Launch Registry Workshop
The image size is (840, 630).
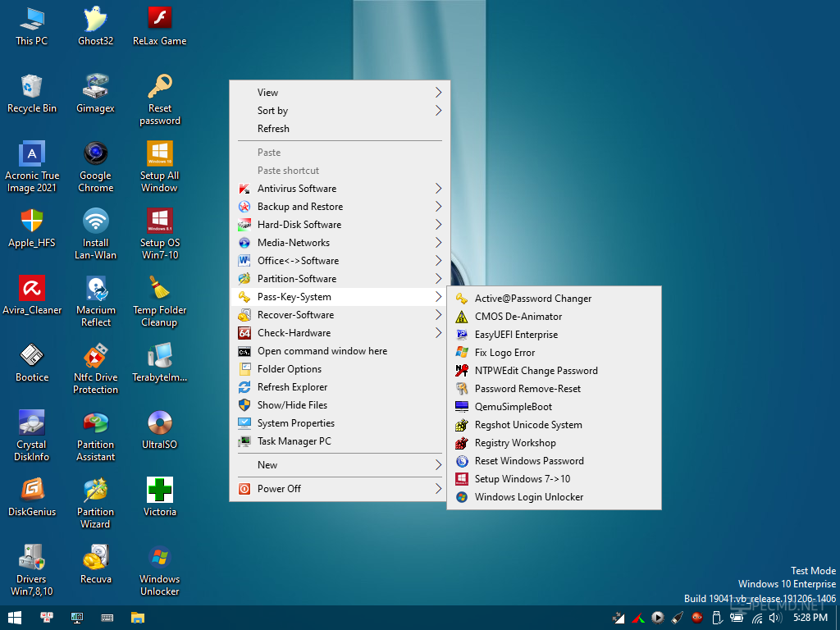(x=554, y=443)
